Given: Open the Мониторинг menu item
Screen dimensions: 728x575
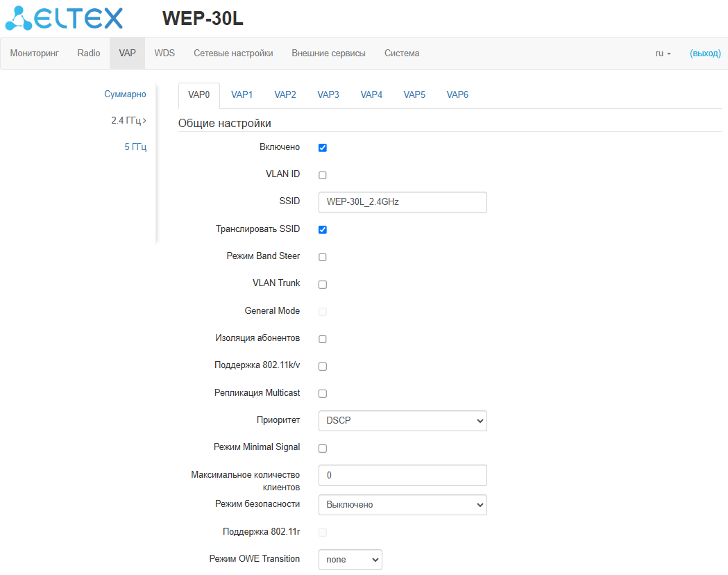Looking at the screenshot, I should tap(35, 53).
